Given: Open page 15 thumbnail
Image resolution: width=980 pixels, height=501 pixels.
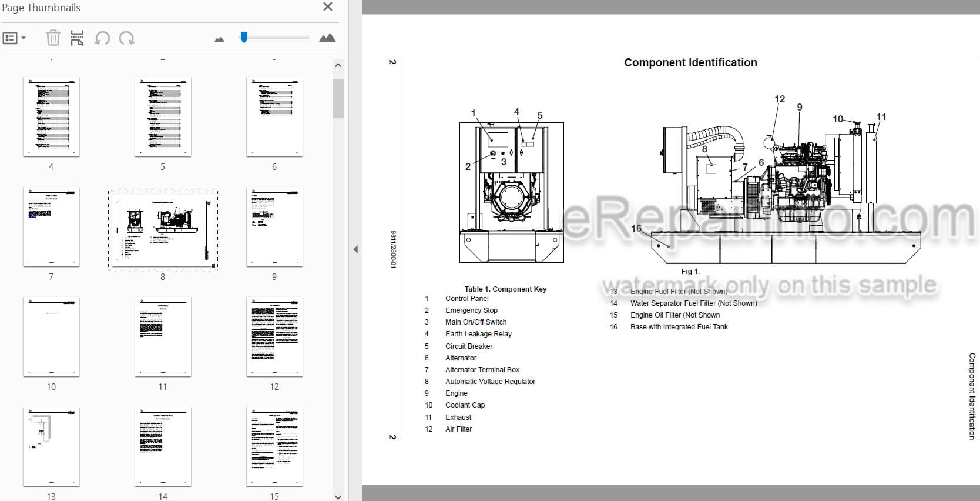Looking at the screenshot, I should coord(274,447).
